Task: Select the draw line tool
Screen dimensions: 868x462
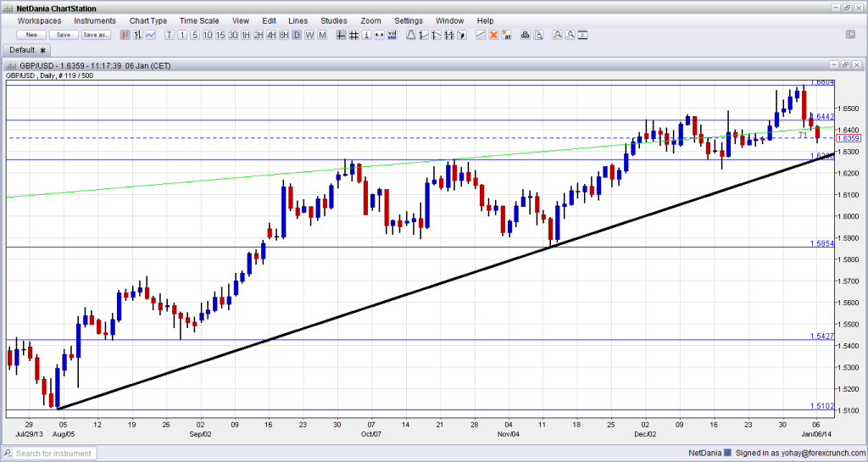Action: (x=481, y=35)
